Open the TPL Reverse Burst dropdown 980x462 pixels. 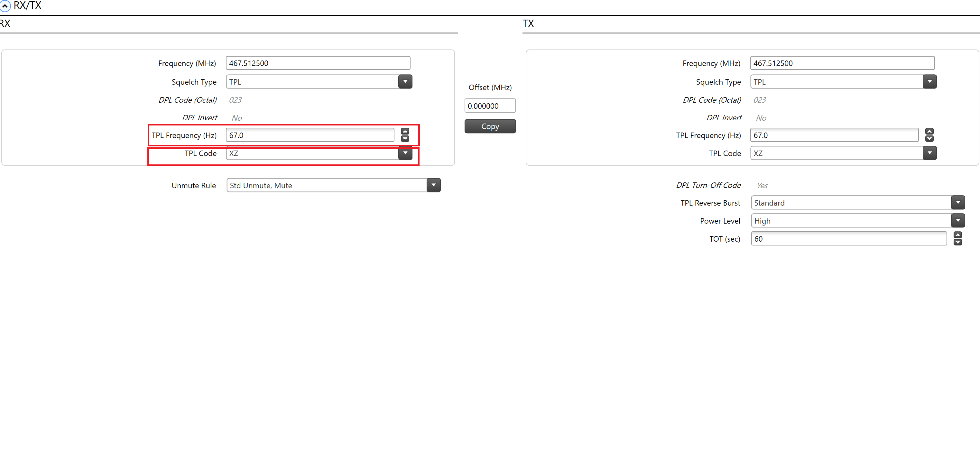[957, 202]
